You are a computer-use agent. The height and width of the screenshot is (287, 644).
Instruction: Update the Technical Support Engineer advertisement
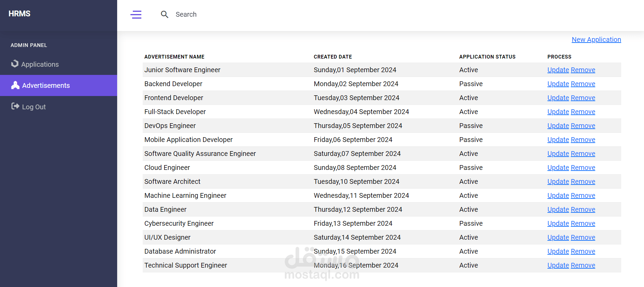pyautogui.click(x=558, y=265)
